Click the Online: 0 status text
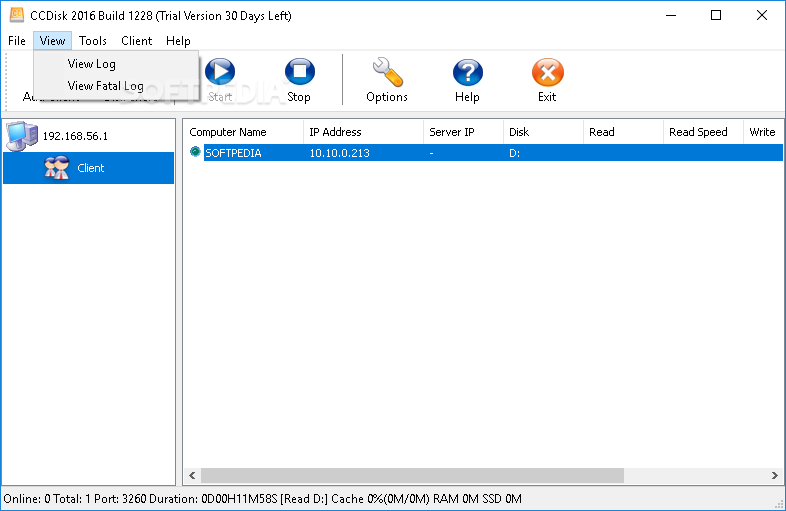 pos(27,499)
